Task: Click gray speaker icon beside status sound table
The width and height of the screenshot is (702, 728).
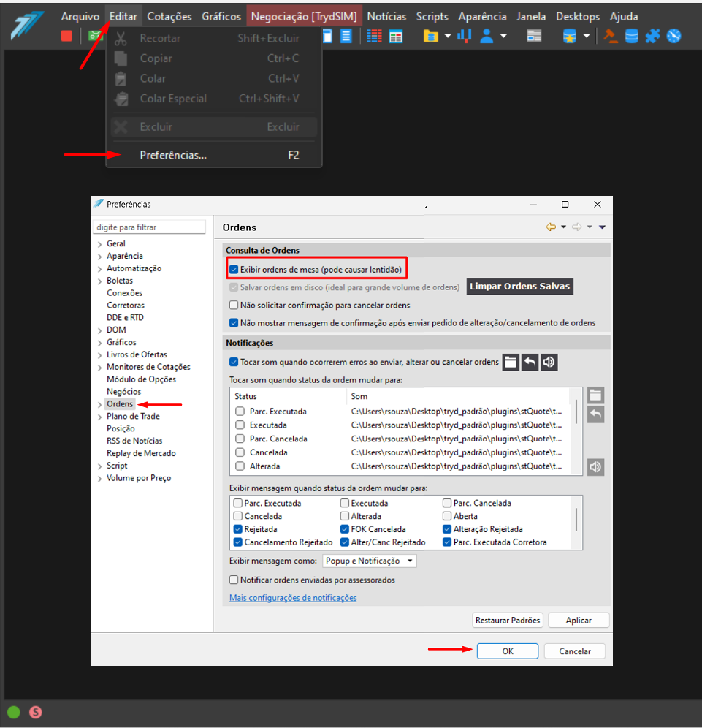Action: 596,466
